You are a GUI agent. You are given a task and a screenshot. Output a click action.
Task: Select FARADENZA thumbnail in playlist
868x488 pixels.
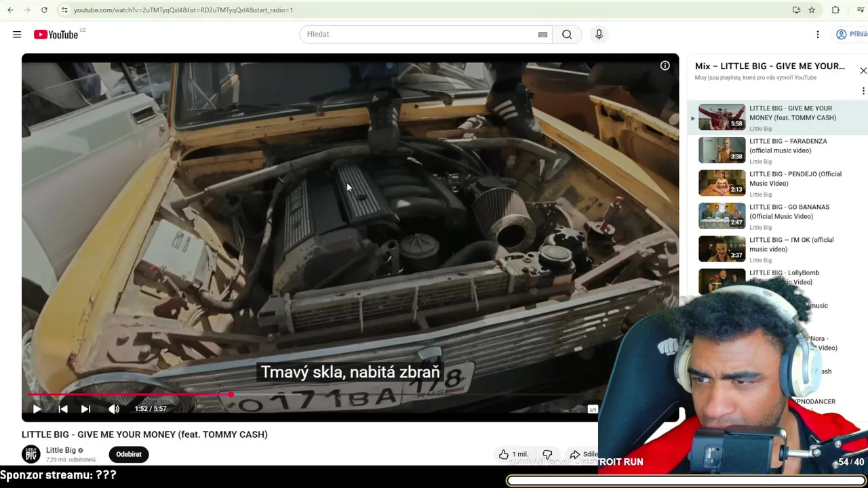click(722, 150)
